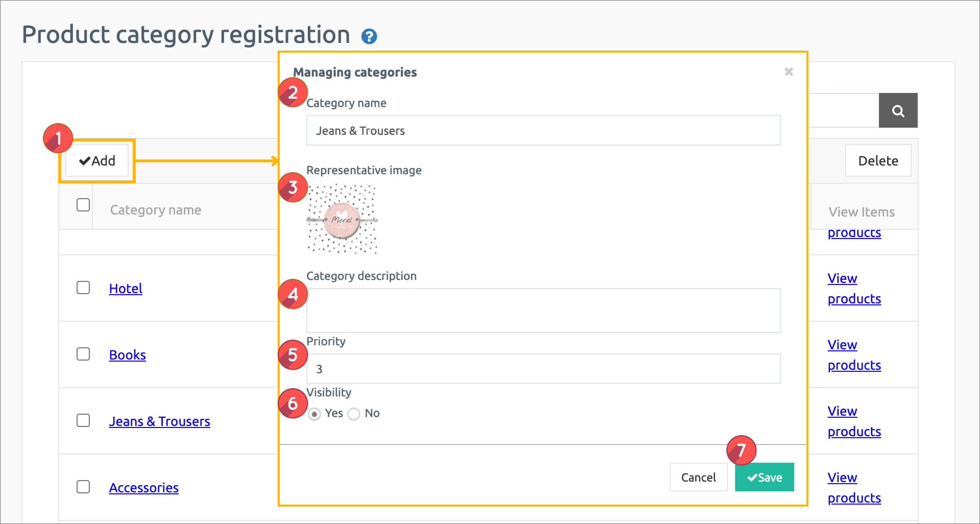Tick the Accessories row checkbox
The height and width of the screenshot is (524, 980).
coord(83,487)
